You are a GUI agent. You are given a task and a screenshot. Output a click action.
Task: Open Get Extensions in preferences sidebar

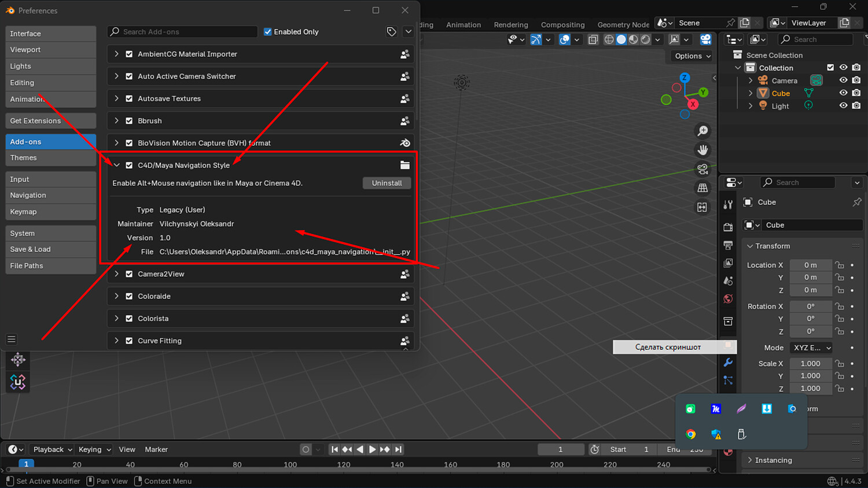[x=51, y=121]
